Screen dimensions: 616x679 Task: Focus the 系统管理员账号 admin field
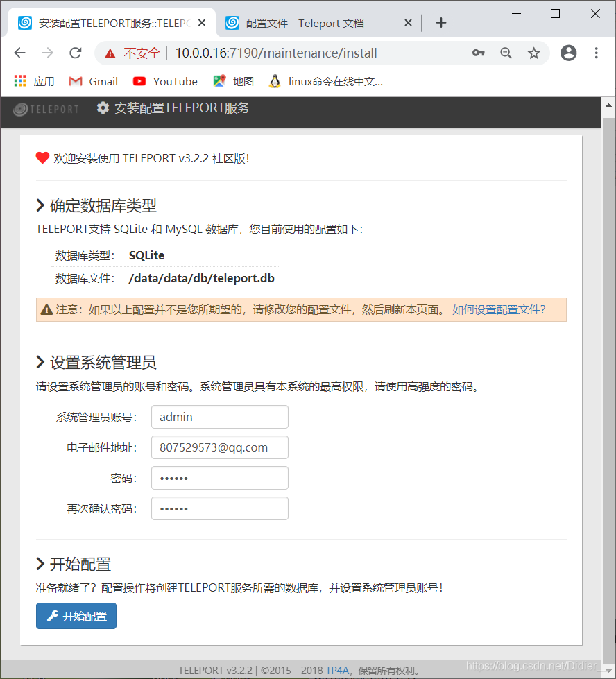(220, 417)
